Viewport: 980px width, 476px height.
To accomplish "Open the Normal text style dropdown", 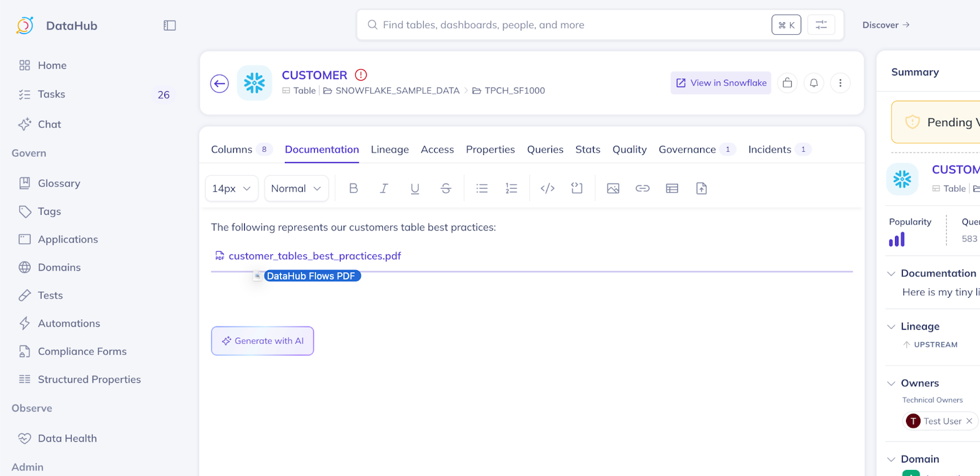I will (296, 188).
